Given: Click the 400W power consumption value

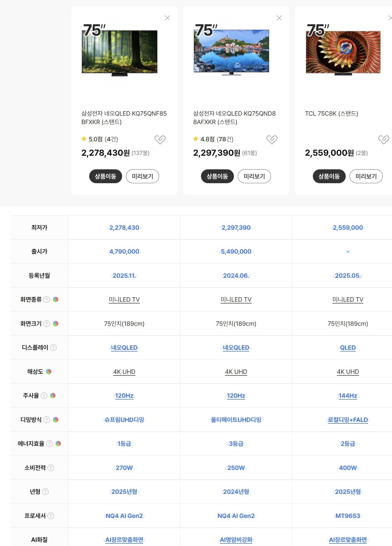Looking at the screenshot, I should (x=348, y=468).
